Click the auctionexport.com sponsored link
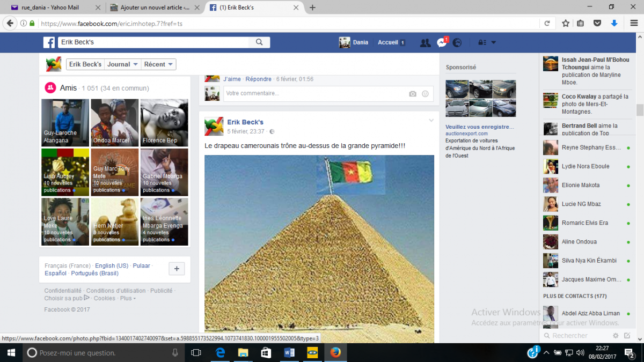 click(x=466, y=134)
